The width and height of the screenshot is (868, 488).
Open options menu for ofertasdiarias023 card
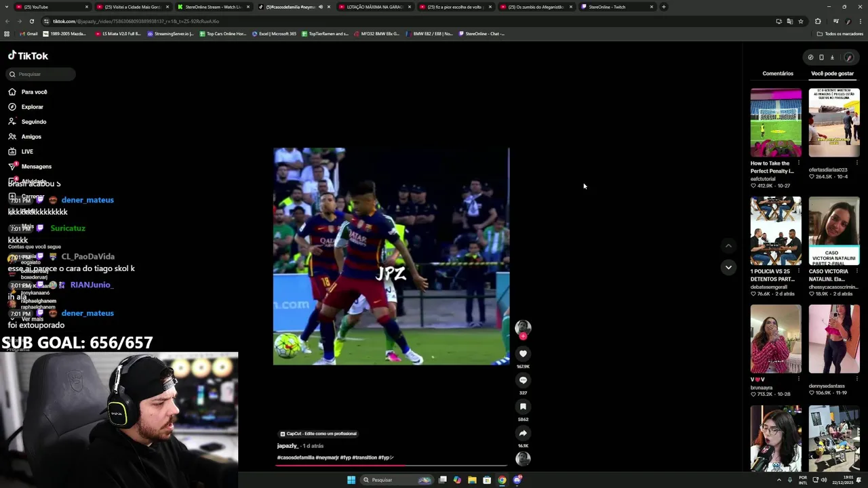pyautogui.click(x=857, y=163)
